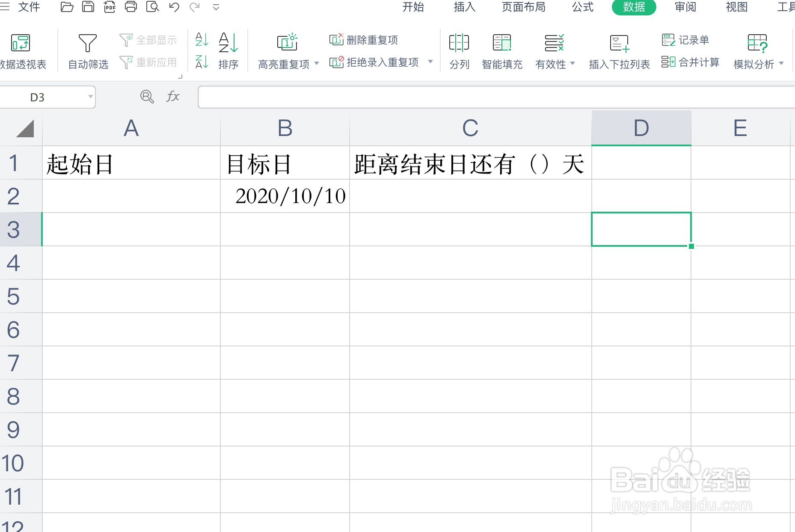Image resolution: width=795 pixels, height=532 pixels.
Task: Select row 5 header
Action: point(21,296)
